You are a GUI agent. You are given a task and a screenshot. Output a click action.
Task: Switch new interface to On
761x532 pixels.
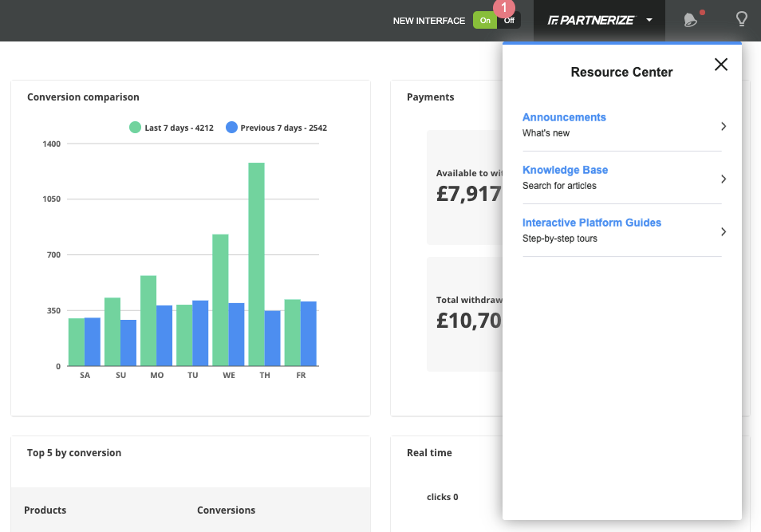485,21
